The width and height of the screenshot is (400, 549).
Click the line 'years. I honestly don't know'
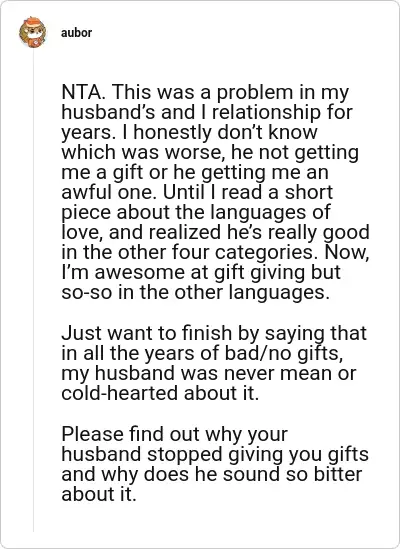pyautogui.click(x=189, y=132)
